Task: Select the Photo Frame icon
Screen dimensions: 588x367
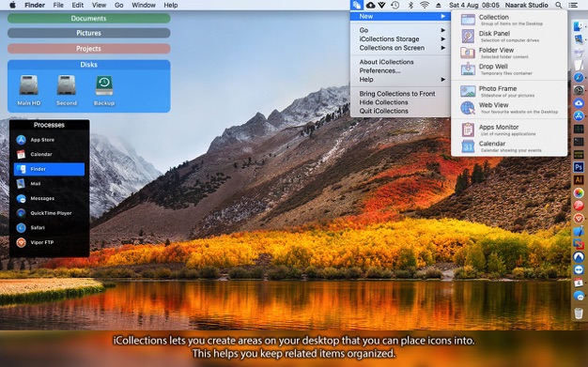Action: 468,91
